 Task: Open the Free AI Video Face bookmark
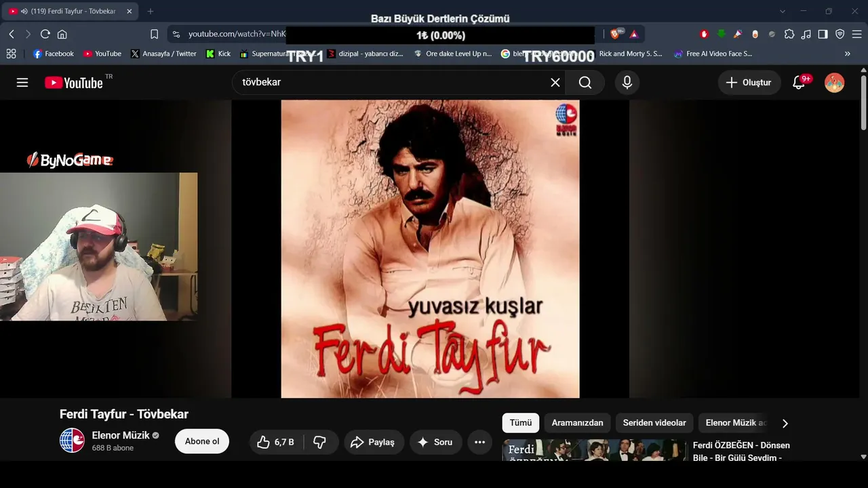pos(713,54)
